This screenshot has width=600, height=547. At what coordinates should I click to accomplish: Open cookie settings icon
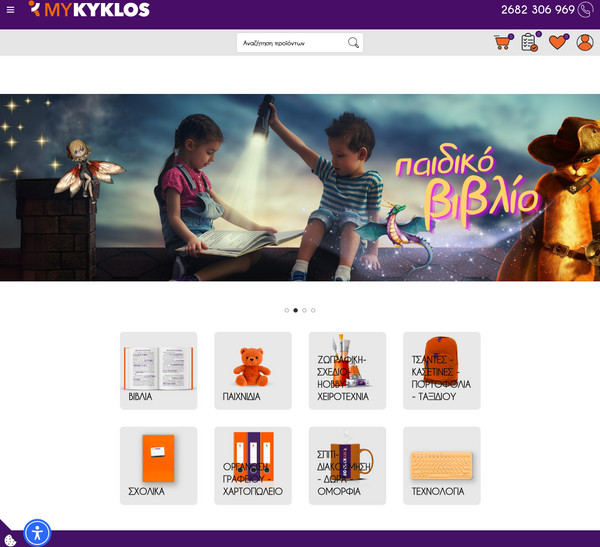tap(9, 540)
